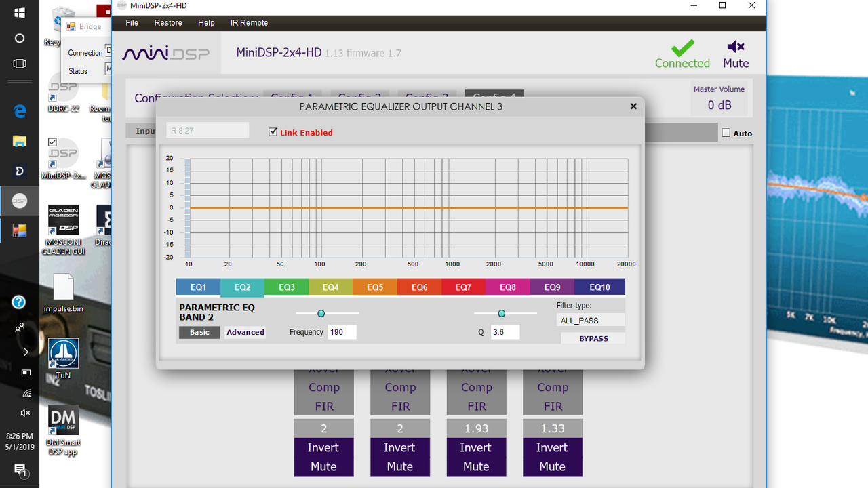Open the People icon on taskbar
This screenshot has height=488, width=868.
coord(20,327)
